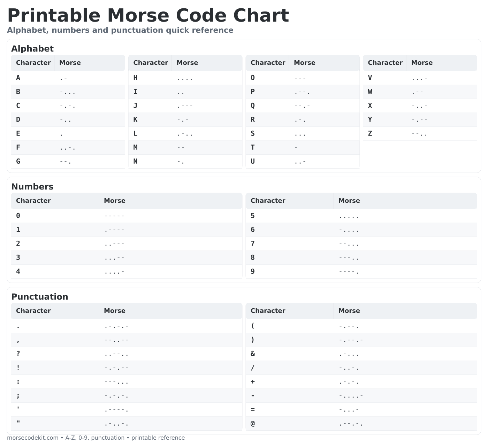Click the letter E single dot entry
The width and height of the screenshot is (488, 448).
[x=68, y=133]
